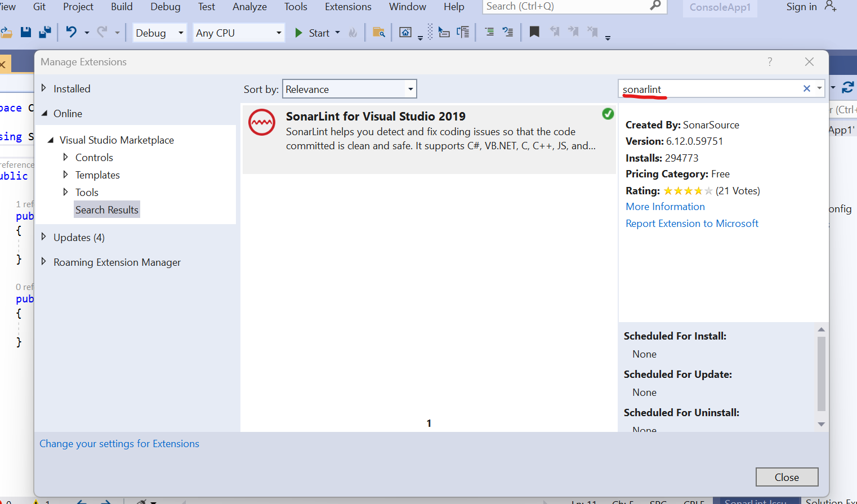Click the Comment selection icon
Screen dimensions: 857x504
tap(490, 32)
